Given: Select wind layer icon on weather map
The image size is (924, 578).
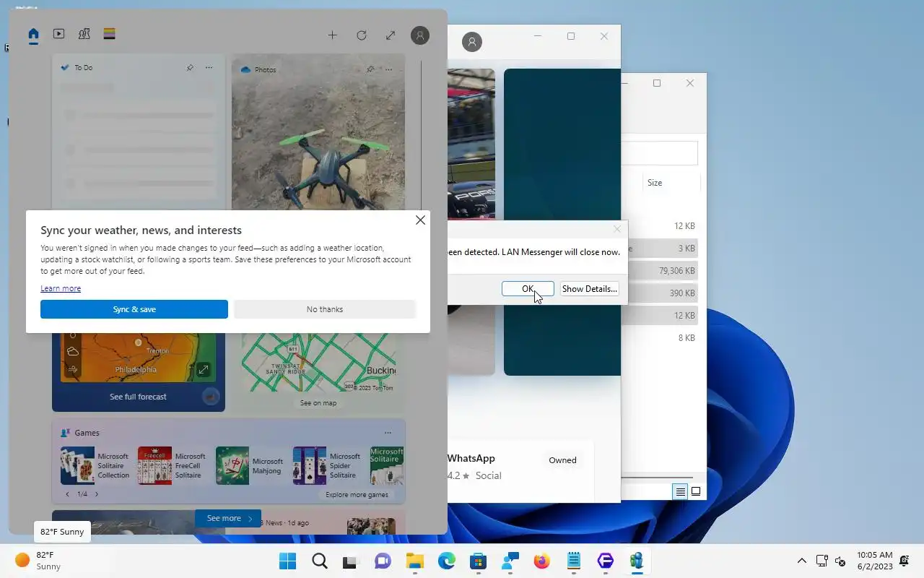Looking at the screenshot, I should click(x=73, y=370).
